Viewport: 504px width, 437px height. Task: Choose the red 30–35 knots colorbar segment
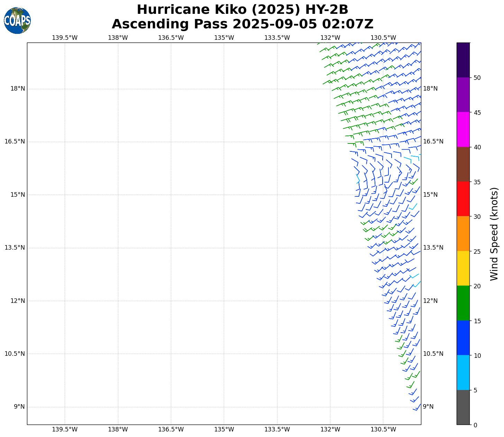[463, 199]
